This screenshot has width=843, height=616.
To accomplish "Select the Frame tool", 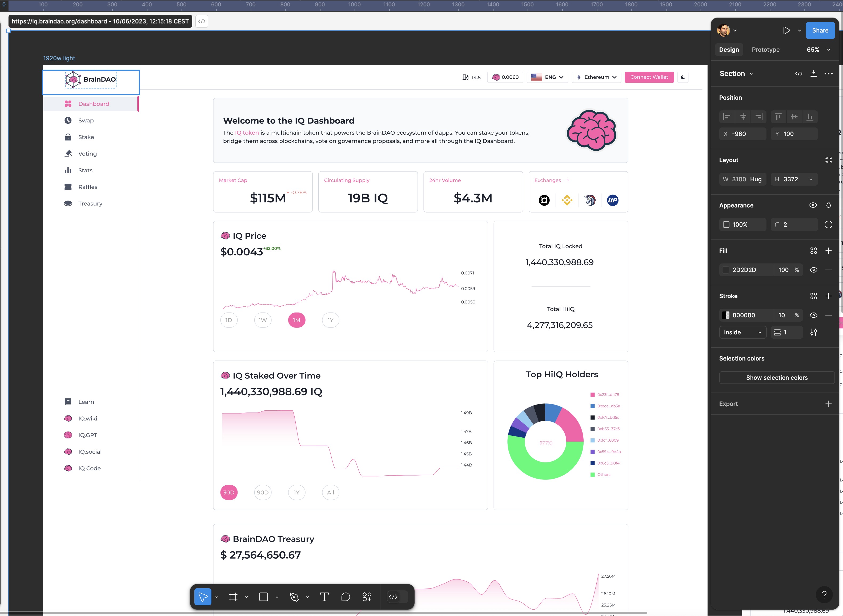I will [x=233, y=597].
